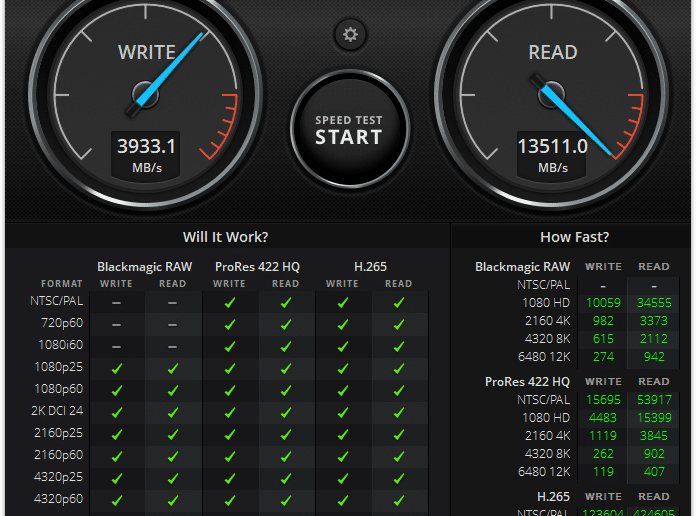Click the 2160p60 ProRes 422 HQ read checkmark
The image size is (696, 516).
286,457
